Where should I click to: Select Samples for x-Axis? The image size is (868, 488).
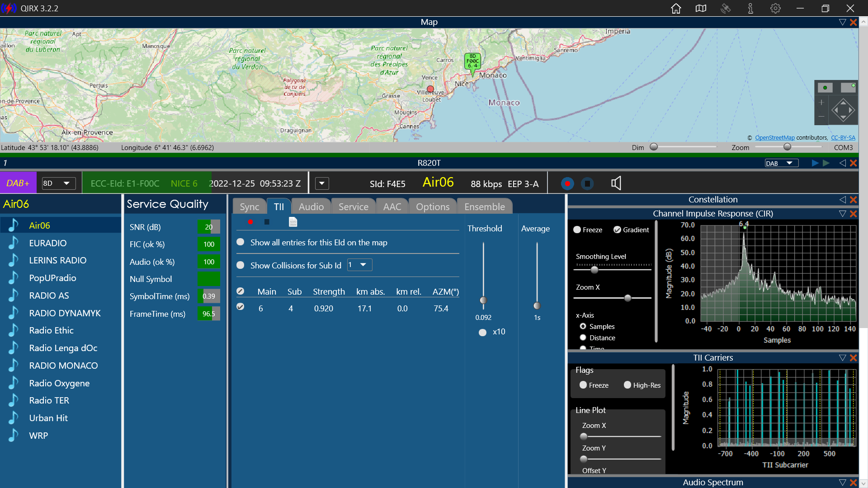(583, 326)
